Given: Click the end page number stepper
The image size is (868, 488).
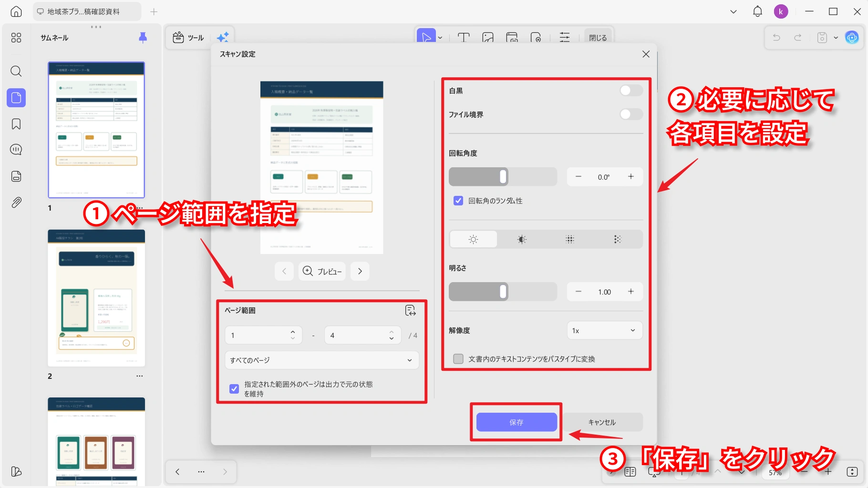Looking at the screenshot, I should pos(392,335).
